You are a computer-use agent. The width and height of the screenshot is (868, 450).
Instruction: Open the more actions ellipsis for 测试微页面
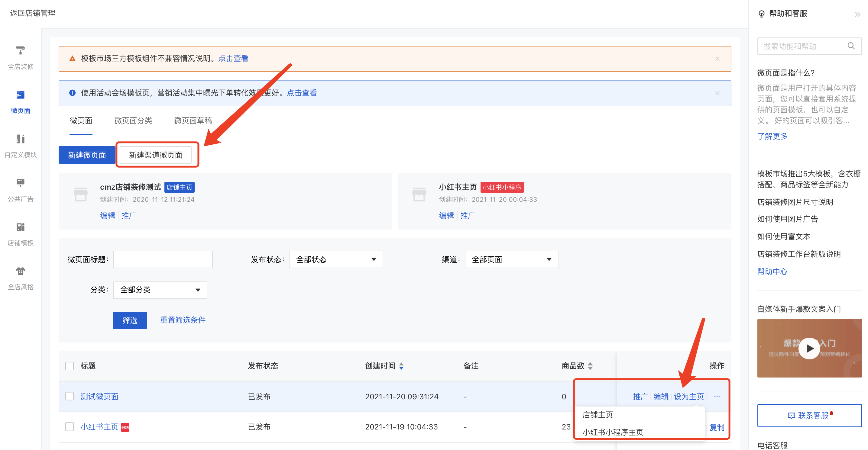(717, 397)
